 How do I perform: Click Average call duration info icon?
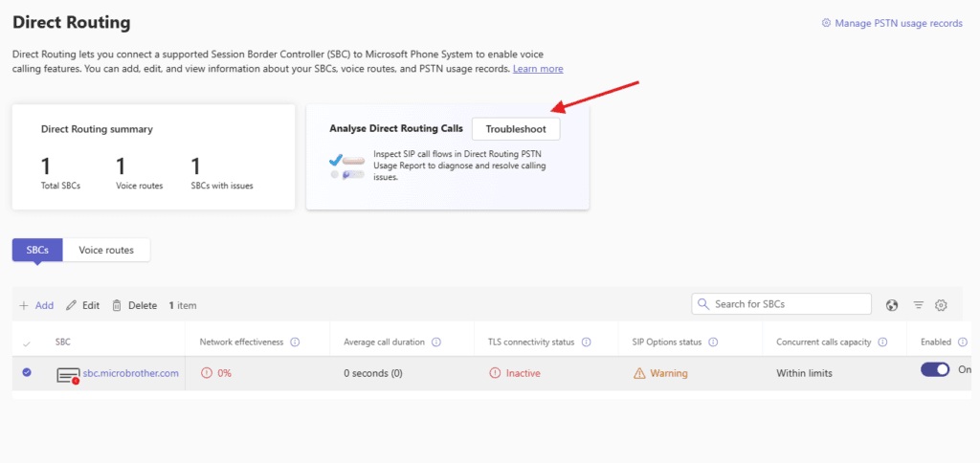pyautogui.click(x=435, y=342)
